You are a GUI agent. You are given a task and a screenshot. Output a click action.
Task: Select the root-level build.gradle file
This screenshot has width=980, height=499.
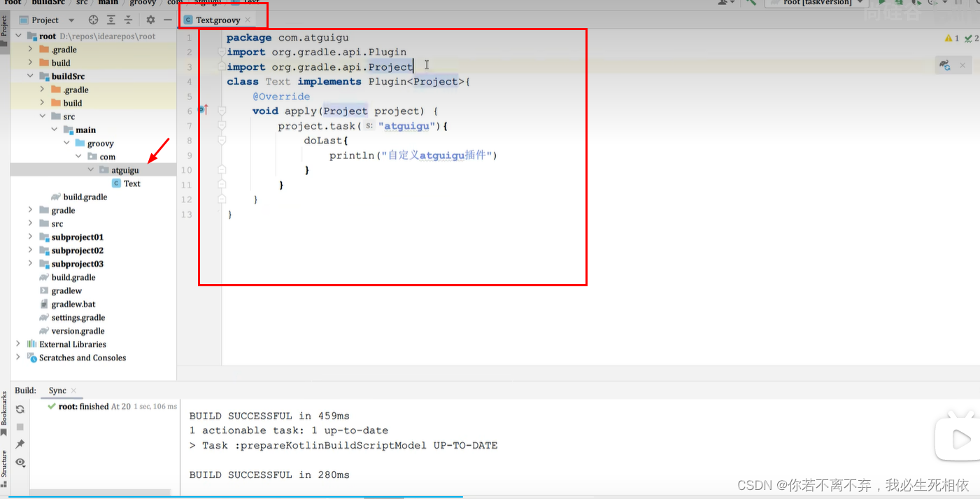[67, 278]
